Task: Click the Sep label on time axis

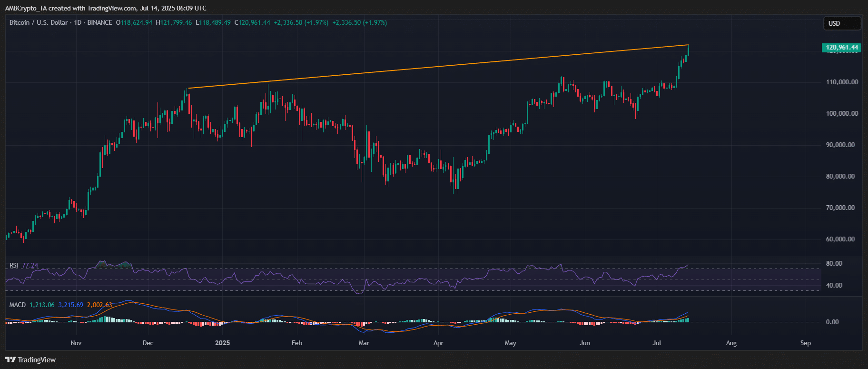Action: pyautogui.click(x=805, y=343)
